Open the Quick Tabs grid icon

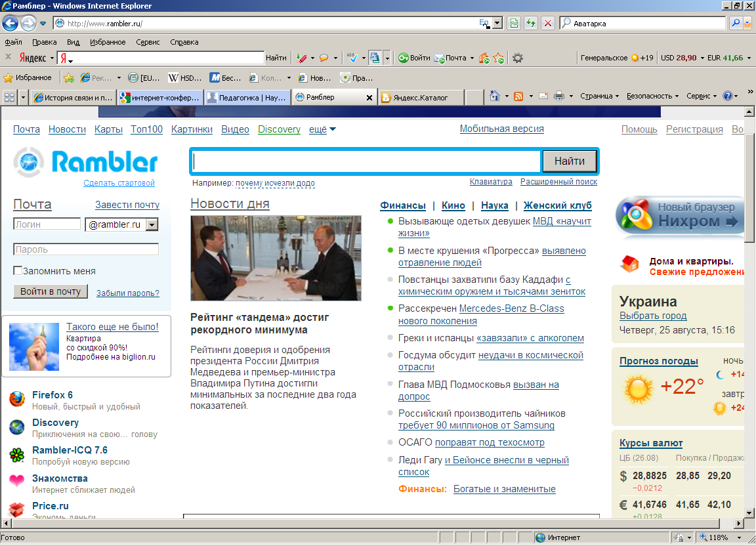click(x=9, y=97)
